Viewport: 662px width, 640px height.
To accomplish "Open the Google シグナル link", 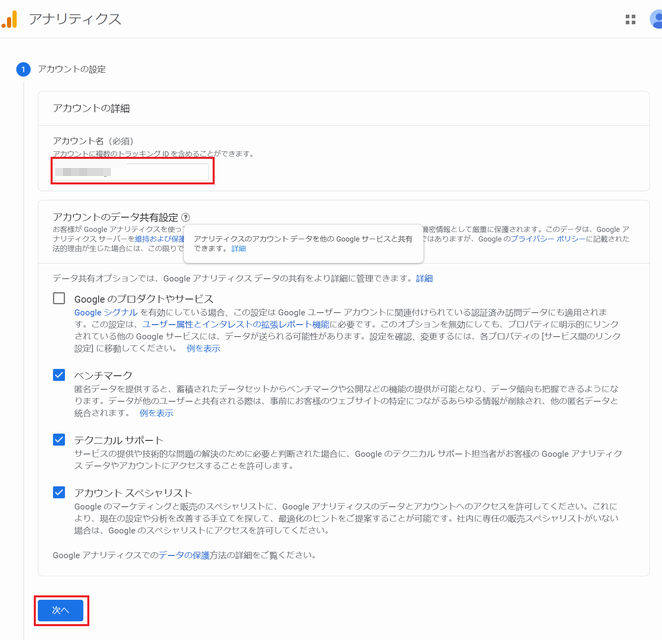I will click(106, 312).
